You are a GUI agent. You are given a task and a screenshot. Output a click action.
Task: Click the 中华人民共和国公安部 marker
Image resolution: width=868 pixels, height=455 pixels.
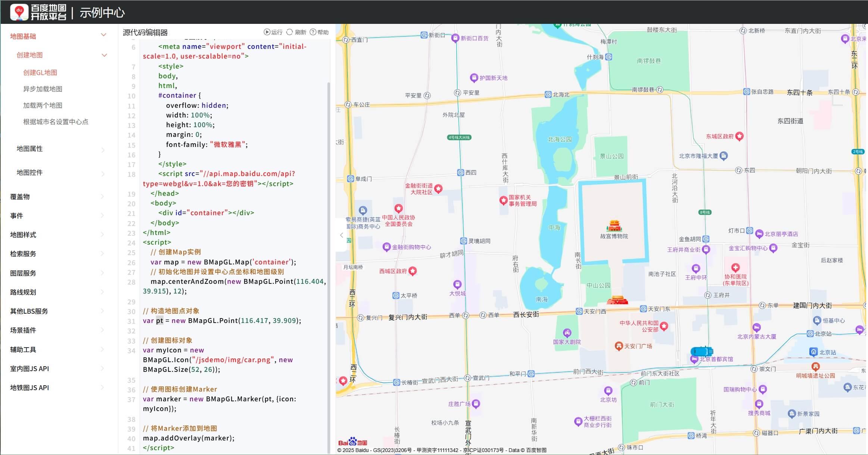(x=664, y=326)
